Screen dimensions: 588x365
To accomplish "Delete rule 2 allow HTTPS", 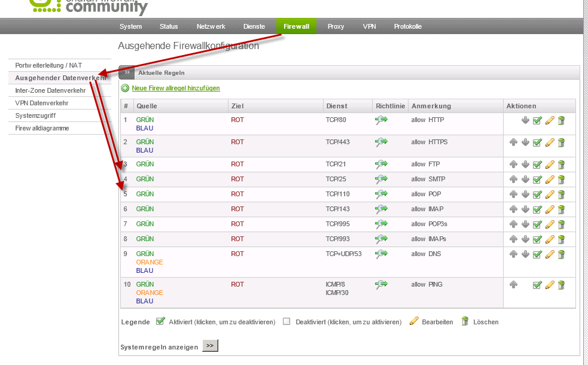I will 561,142.
